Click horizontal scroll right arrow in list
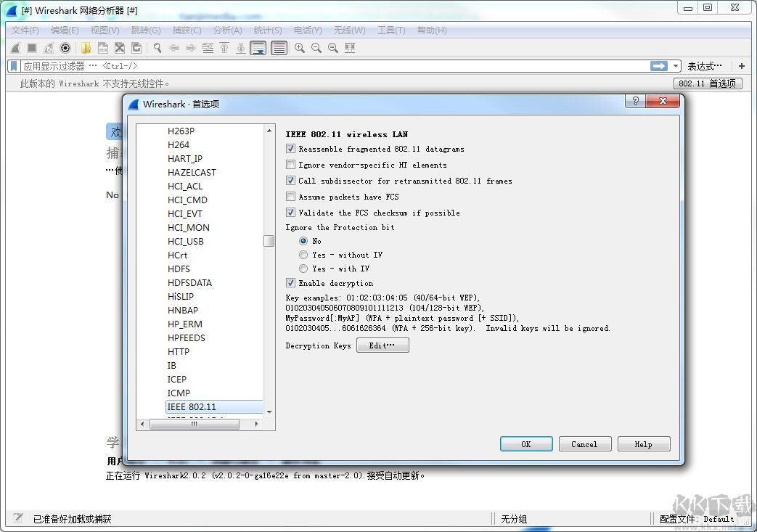The width and height of the screenshot is (757, 532). pyautogui.click(x=257, y=424)
